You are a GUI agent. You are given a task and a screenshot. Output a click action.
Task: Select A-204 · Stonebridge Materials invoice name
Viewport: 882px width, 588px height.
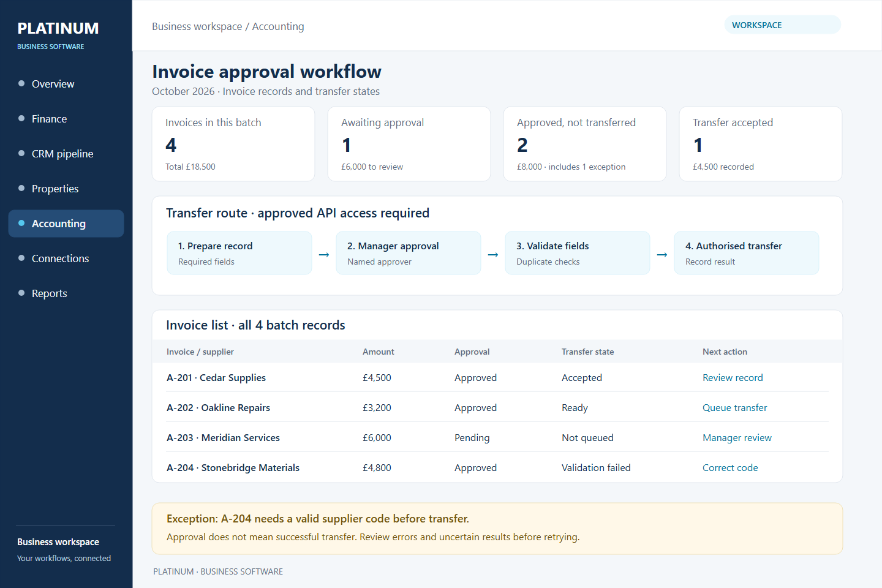pyautogui.click(x=233, y=468)
